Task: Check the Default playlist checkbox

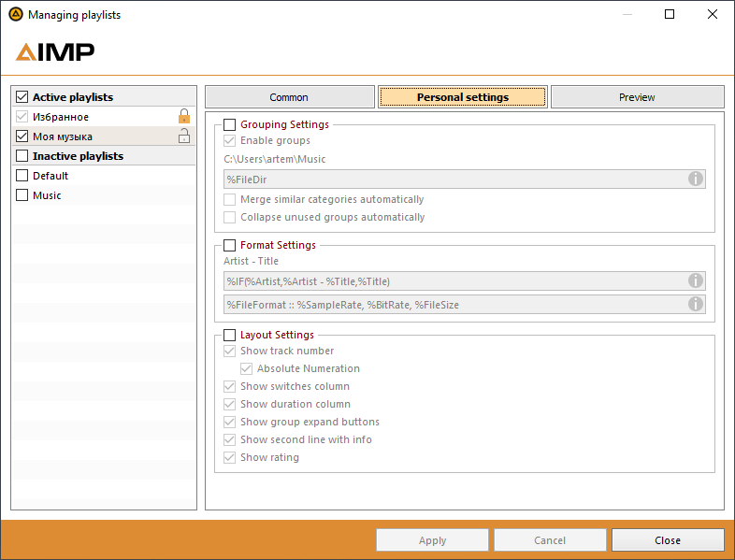Action: coord(22,176)
